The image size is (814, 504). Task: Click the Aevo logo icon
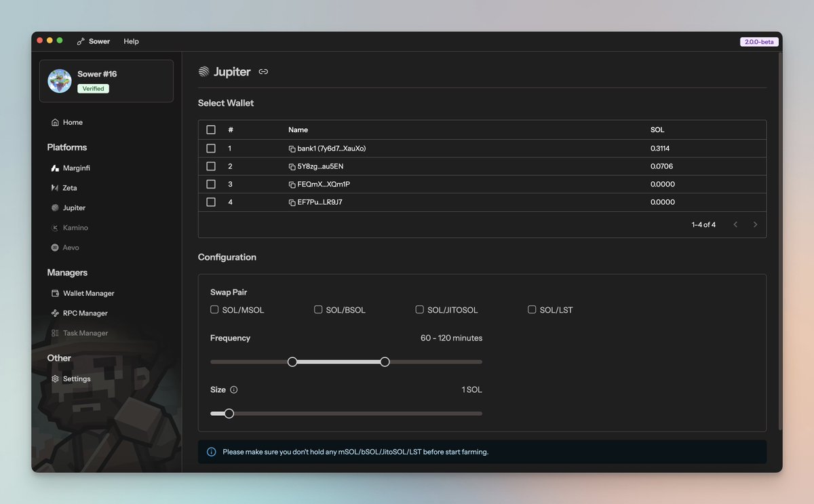(55, 248)
